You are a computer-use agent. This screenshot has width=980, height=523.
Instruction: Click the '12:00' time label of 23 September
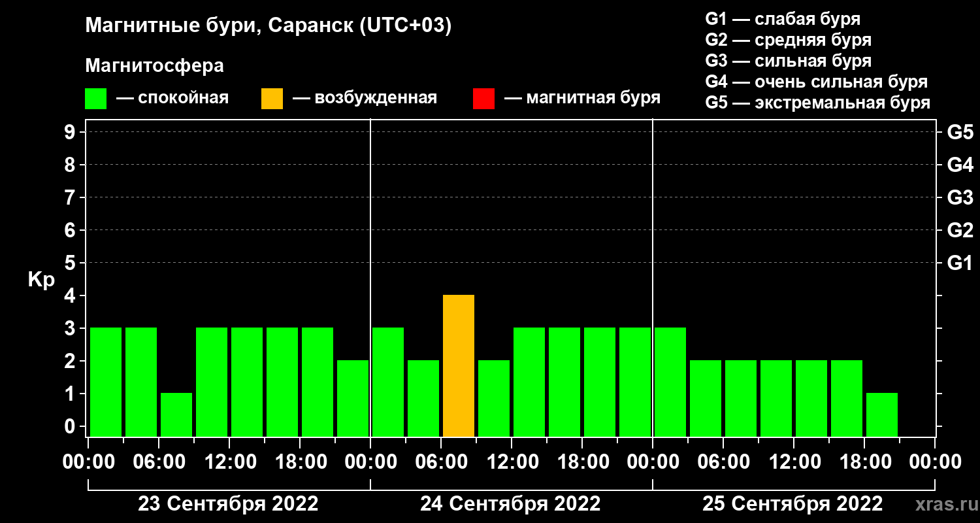point(229,462)
